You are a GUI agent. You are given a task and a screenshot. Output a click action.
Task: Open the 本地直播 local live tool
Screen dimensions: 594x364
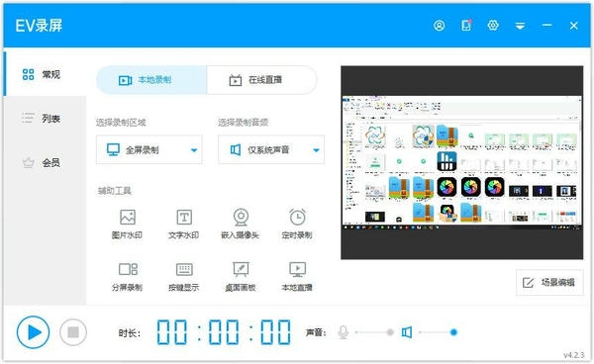pos(297,277)
